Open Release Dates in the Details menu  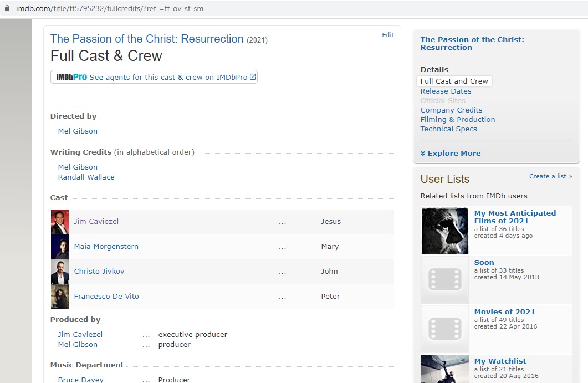coord(446,91)
